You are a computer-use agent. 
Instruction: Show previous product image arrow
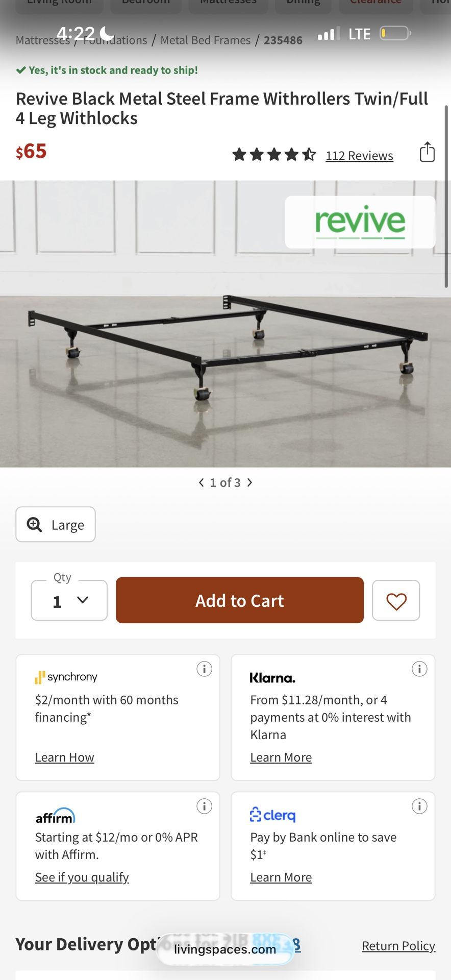coord(202,482)
